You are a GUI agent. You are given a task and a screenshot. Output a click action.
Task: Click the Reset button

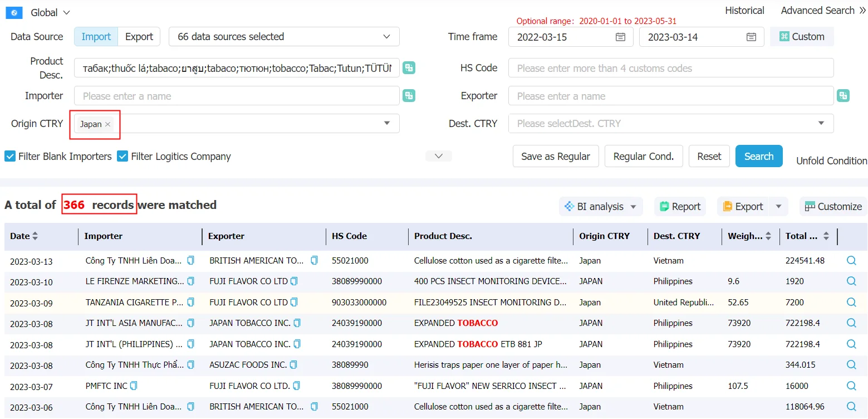(709, 156)
